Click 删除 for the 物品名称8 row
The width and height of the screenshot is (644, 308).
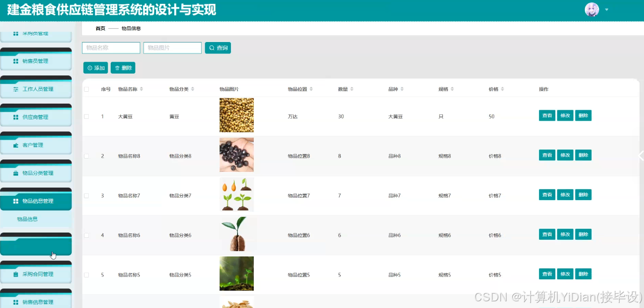[x=583, y=155]
